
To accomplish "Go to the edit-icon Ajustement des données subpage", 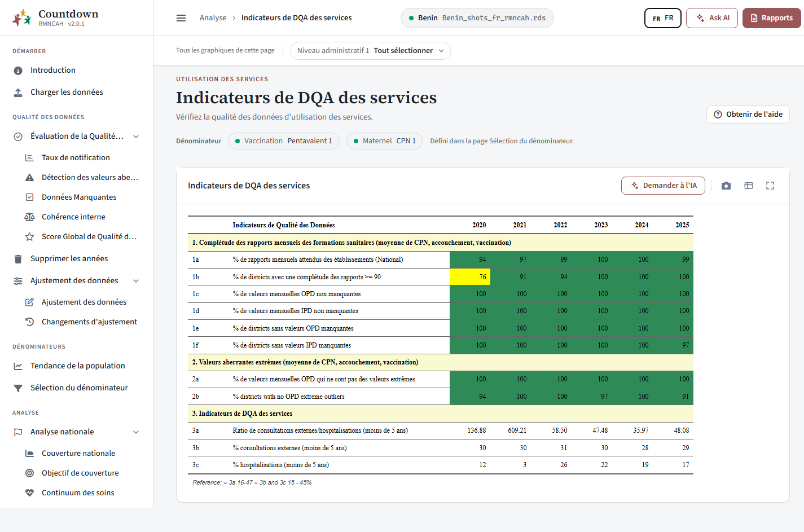I will 84,302.
